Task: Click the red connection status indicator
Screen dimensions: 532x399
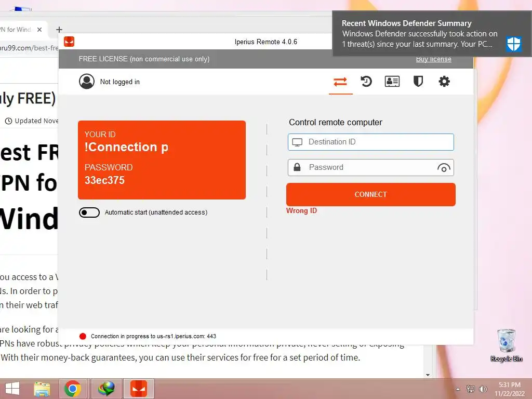Action: (83, 336)
